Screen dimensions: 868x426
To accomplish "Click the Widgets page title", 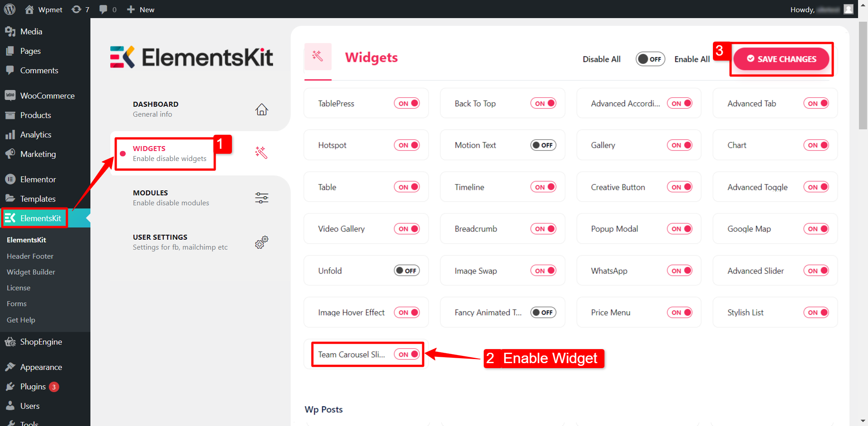I will coord(371,57).
